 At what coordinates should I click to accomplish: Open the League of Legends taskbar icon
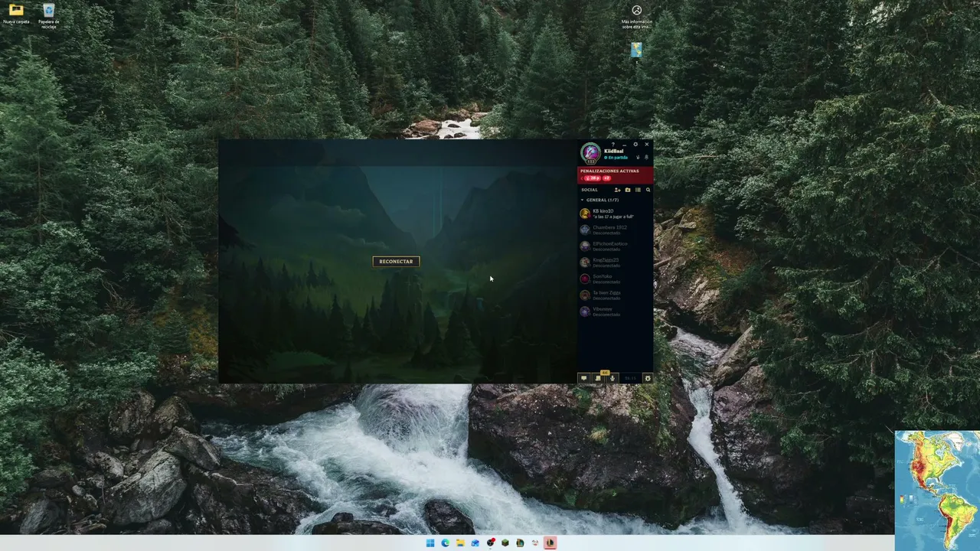click(x=520, y=543)
